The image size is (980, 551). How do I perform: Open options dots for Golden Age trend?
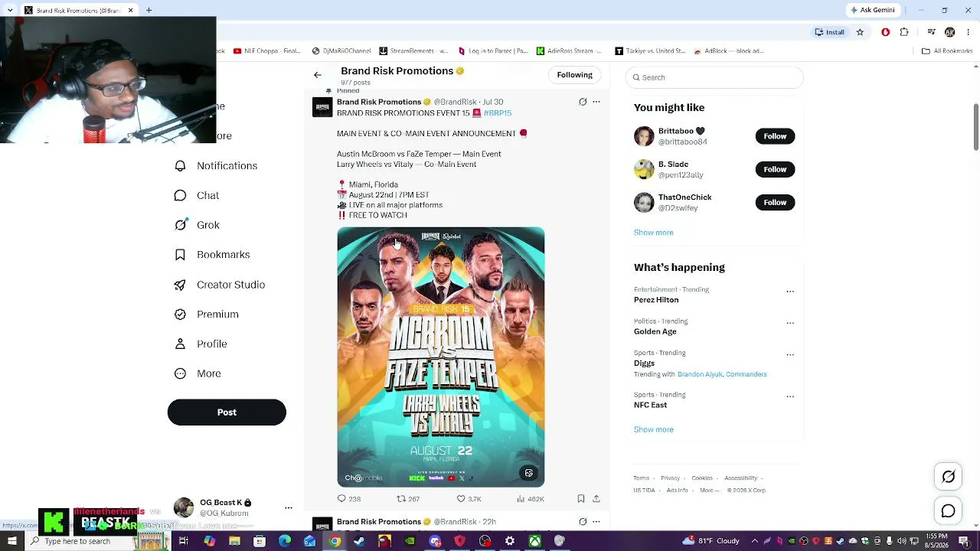pyautogui.click(x=790, y=323)
